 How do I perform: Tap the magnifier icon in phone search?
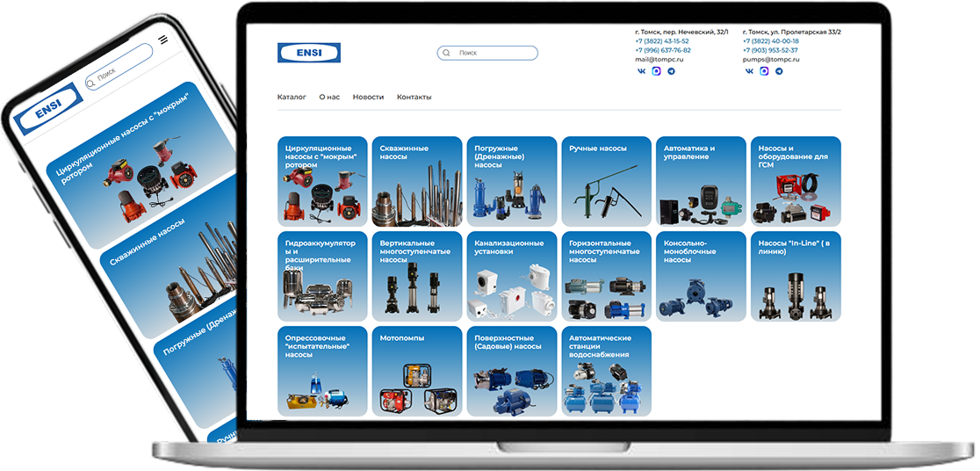coord(91,82)
